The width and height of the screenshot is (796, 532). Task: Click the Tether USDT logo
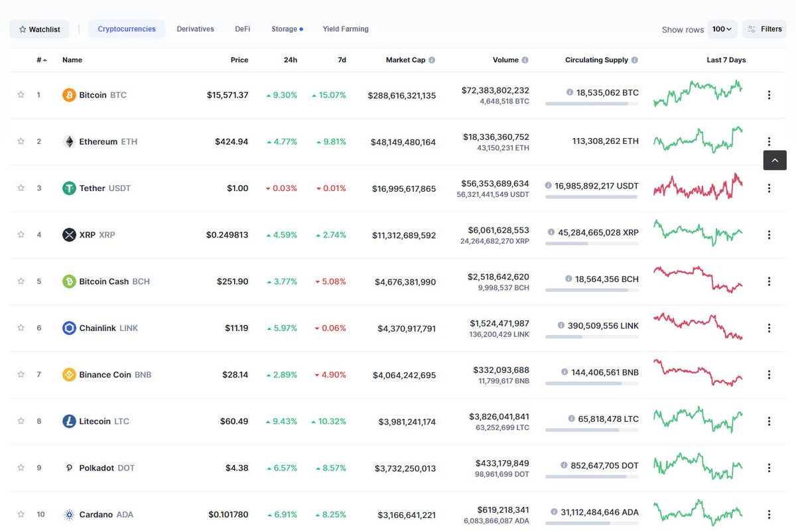[x=68, y=188]
